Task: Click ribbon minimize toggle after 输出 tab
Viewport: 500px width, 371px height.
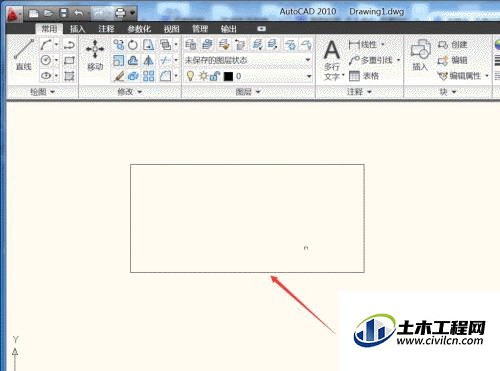Action: [x=262, y=29]
